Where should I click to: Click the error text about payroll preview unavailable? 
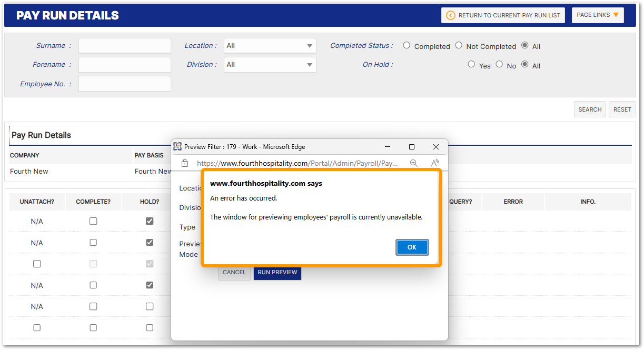point(316,217)
